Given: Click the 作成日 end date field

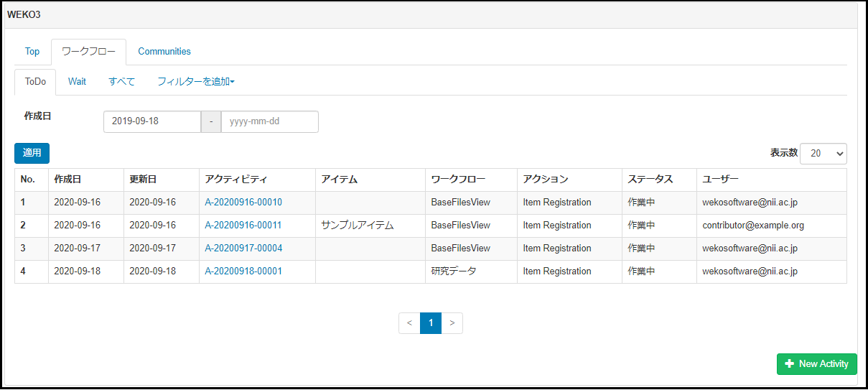Looking at the screenshot, I should point(269,121).
